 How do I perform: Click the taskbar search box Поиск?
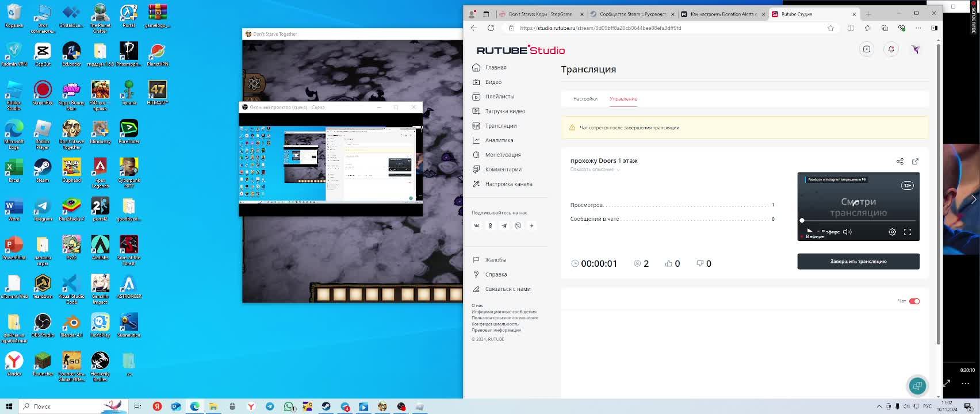click(75, 407)
